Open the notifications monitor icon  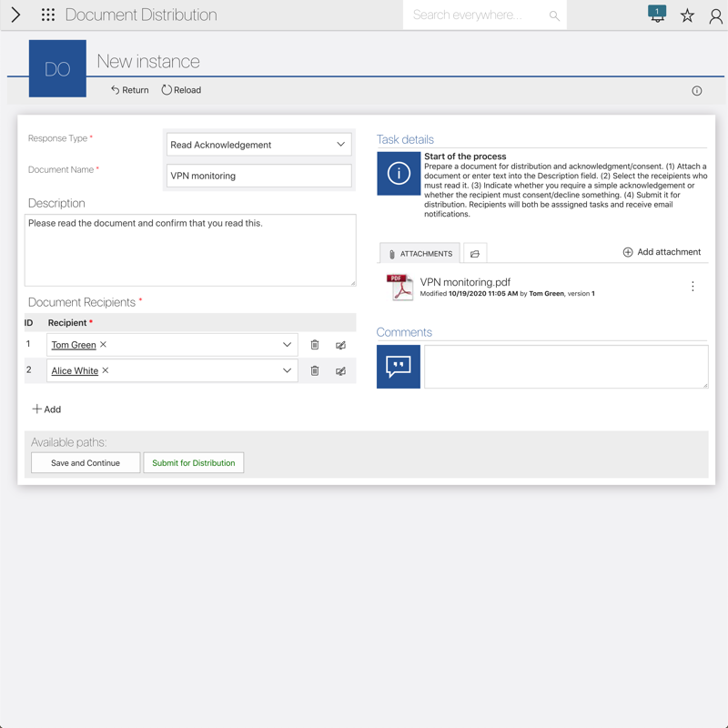tap(657, 15)
